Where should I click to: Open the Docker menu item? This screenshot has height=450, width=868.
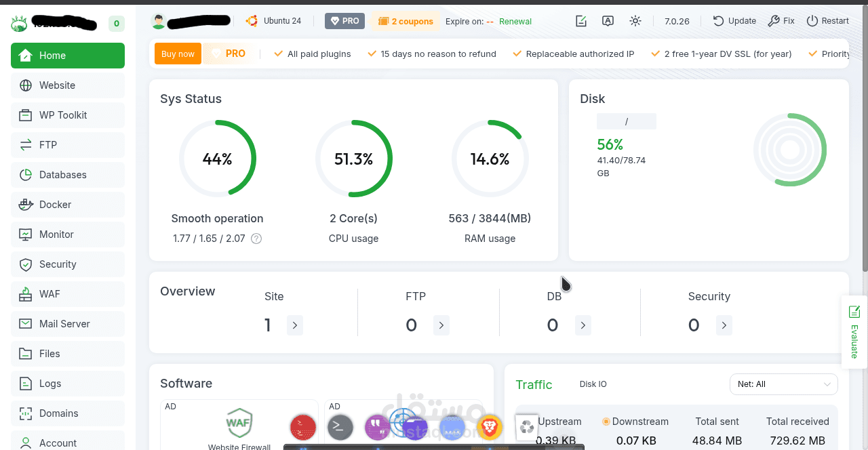pyautogui.click(x=68, y=205)
